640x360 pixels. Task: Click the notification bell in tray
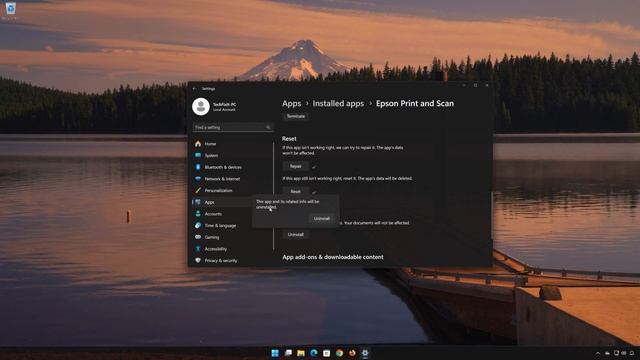[632, 353]
